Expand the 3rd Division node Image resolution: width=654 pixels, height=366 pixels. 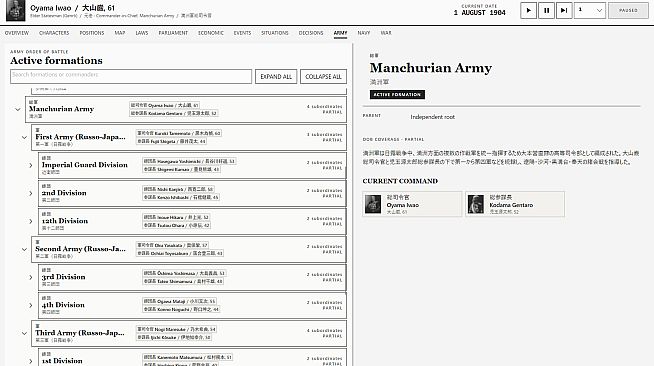click(30, 278)
